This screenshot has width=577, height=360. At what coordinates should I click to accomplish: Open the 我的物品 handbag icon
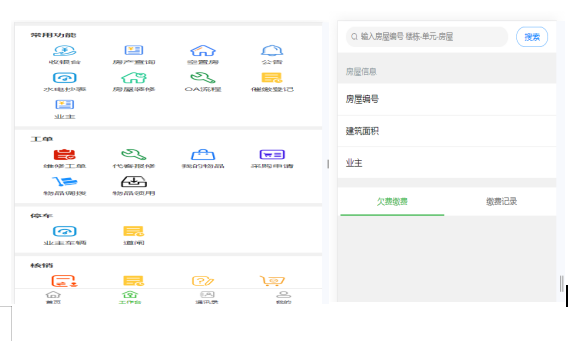(x=203, y=154)
